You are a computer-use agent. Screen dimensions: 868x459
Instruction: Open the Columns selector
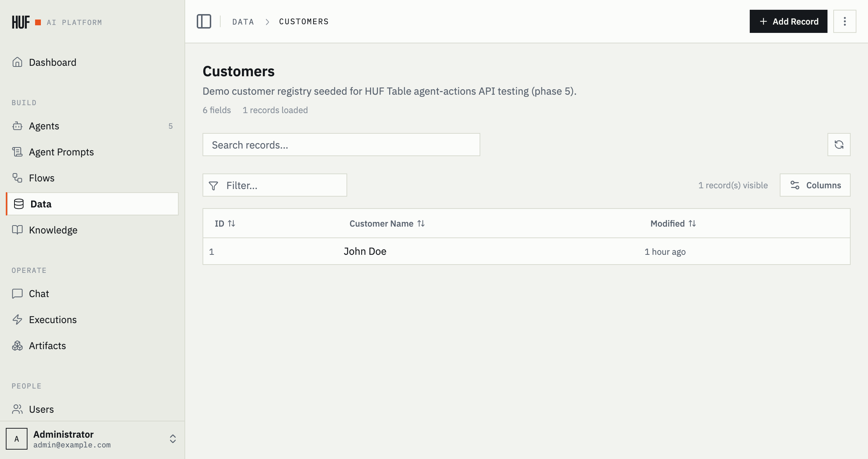tap(815, 185)
